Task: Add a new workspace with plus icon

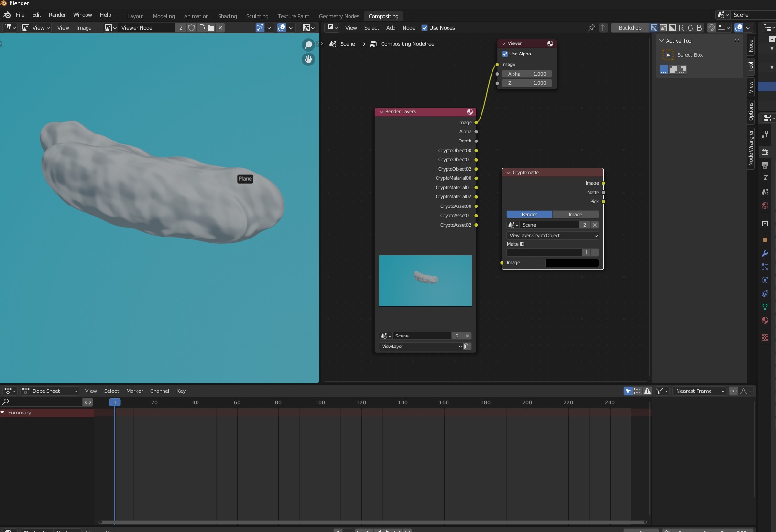Action: point(408,16)
